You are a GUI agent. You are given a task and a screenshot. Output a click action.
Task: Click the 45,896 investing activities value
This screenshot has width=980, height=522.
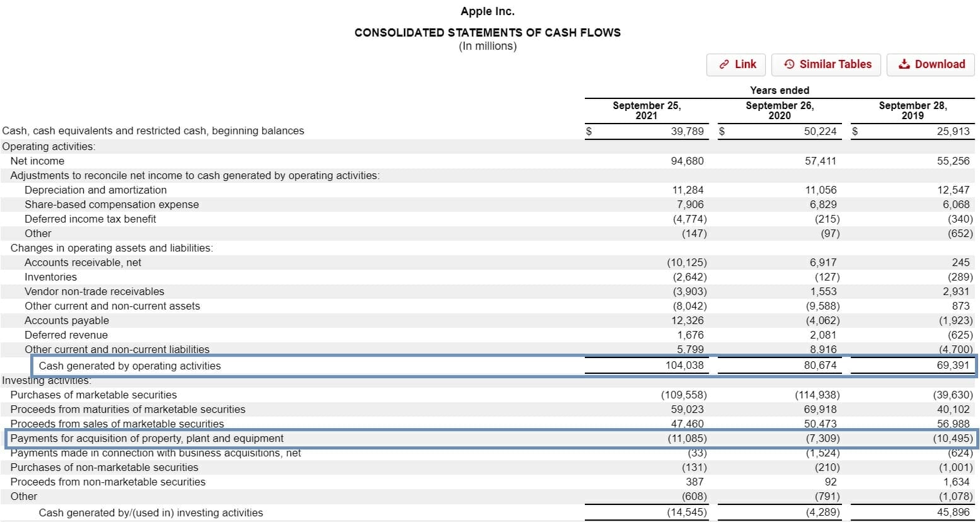(x=953, y=513)
